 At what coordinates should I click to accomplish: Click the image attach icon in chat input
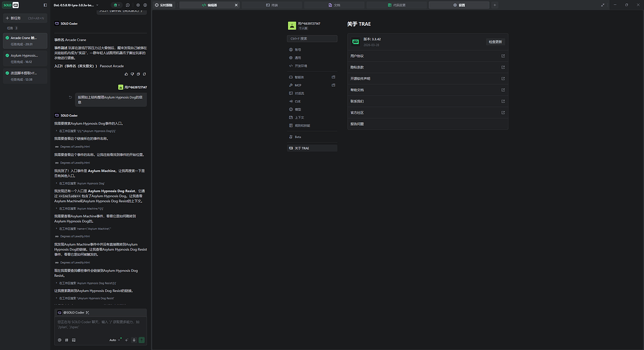coord(74,340)
